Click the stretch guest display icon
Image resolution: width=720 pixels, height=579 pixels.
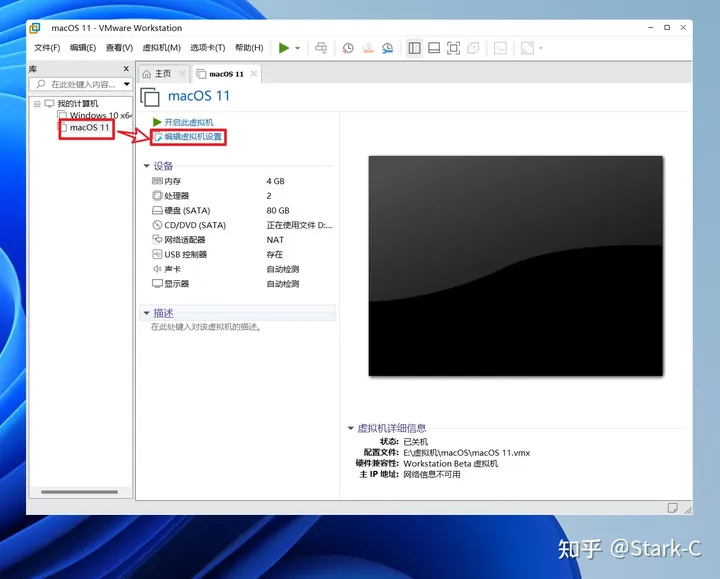tap(527, 48)
